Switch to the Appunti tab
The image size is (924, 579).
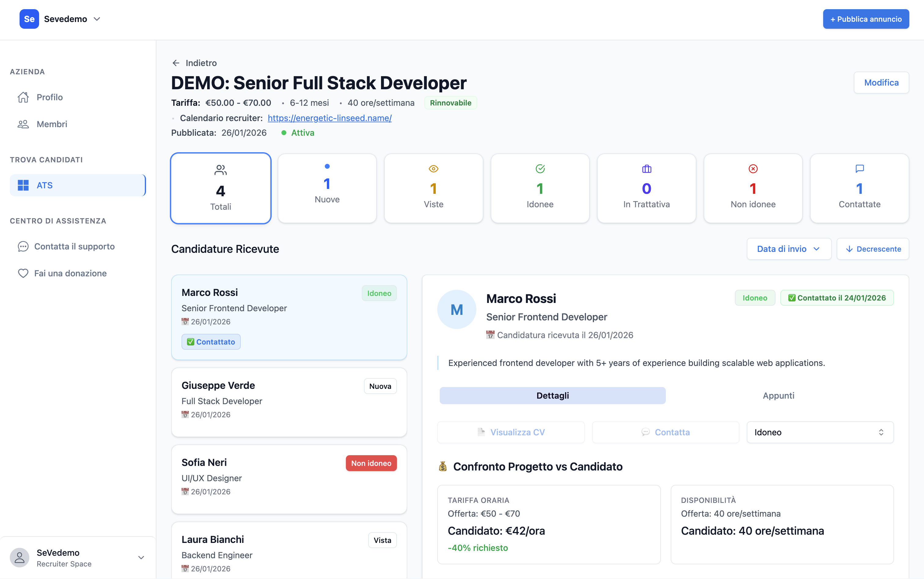pyautogui.click(x=779, y=396)
